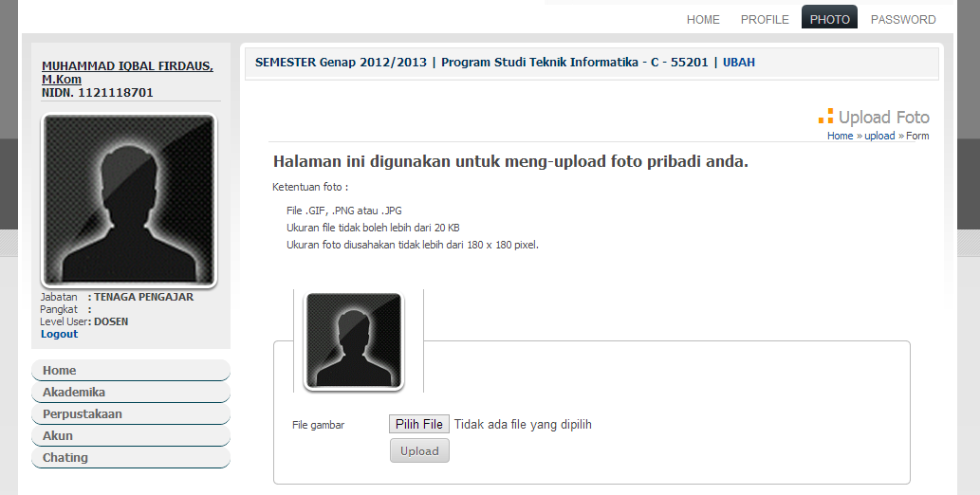Open Home in the sidebar menu
Image resolution: width=980 pixels, height=495 pixels.
pos(60,370)
